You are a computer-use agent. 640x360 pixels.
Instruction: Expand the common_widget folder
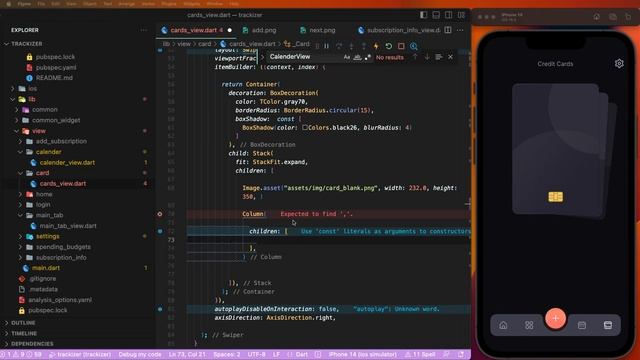[17, 120]
